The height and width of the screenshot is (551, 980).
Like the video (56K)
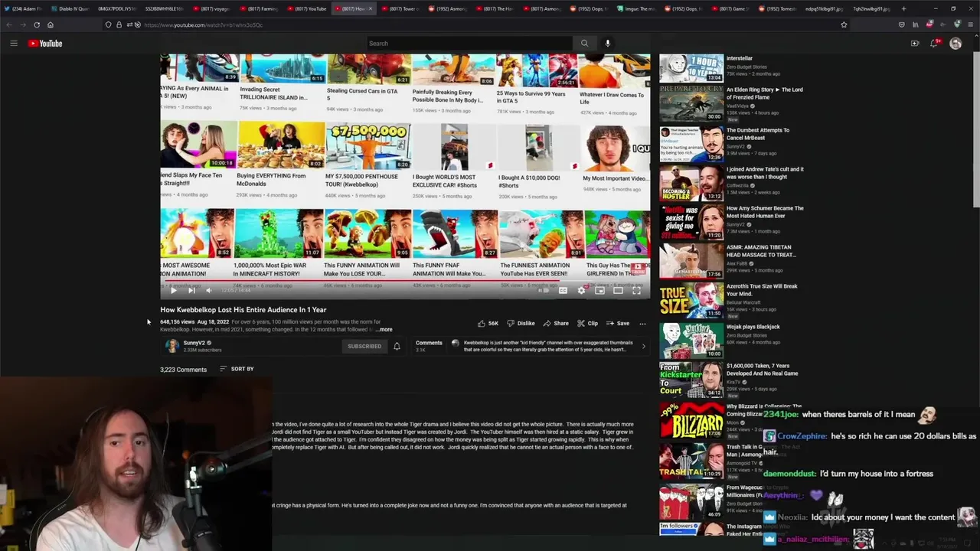[x=488, y=324]
